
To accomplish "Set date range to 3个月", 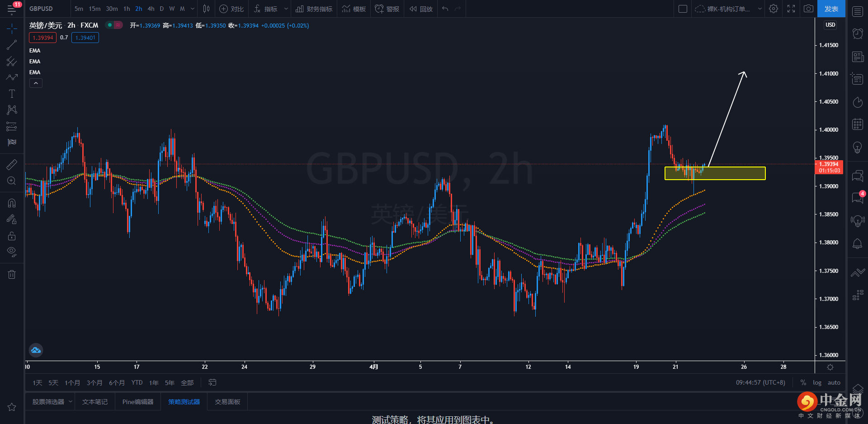I will click(94, 383).
